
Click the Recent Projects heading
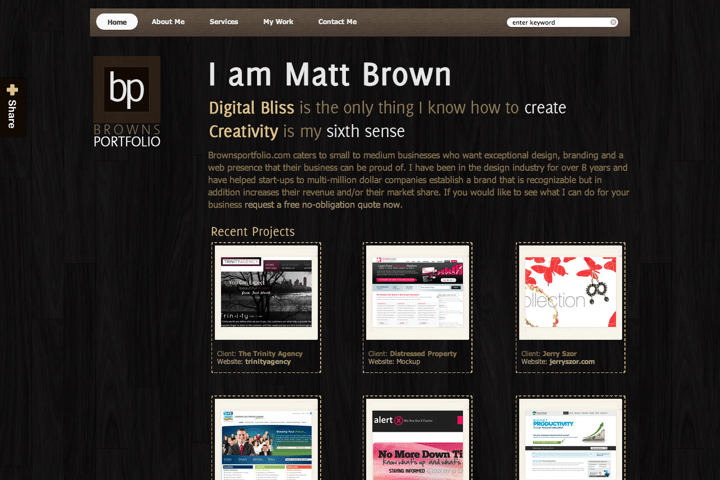(253, 232)
